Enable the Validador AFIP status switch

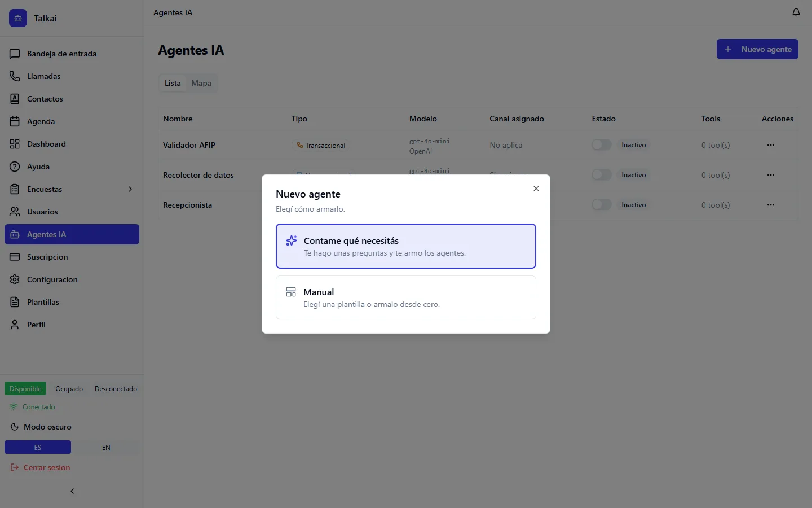(x=602, y=145)
